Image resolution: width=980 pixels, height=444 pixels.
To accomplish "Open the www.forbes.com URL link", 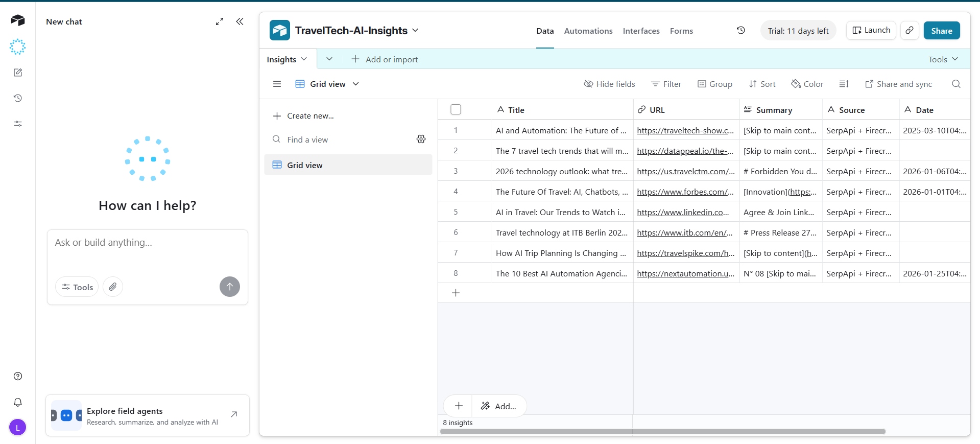I will tap(685, 192).
